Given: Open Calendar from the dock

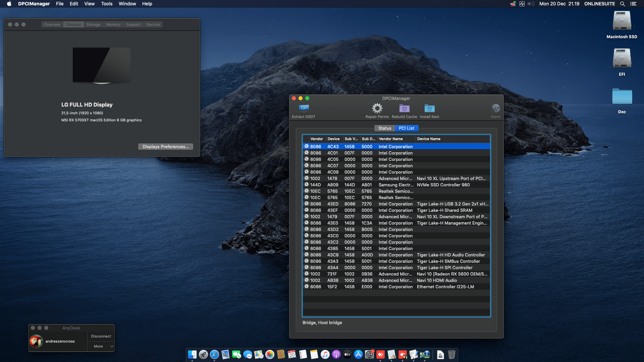Looking at the screenshot, I should (292, 354).
